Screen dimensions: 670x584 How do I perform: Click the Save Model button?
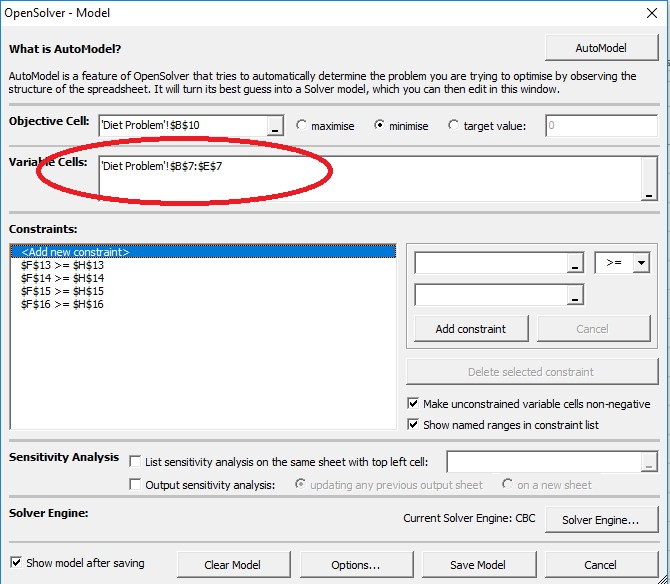(x=479, y=564)
